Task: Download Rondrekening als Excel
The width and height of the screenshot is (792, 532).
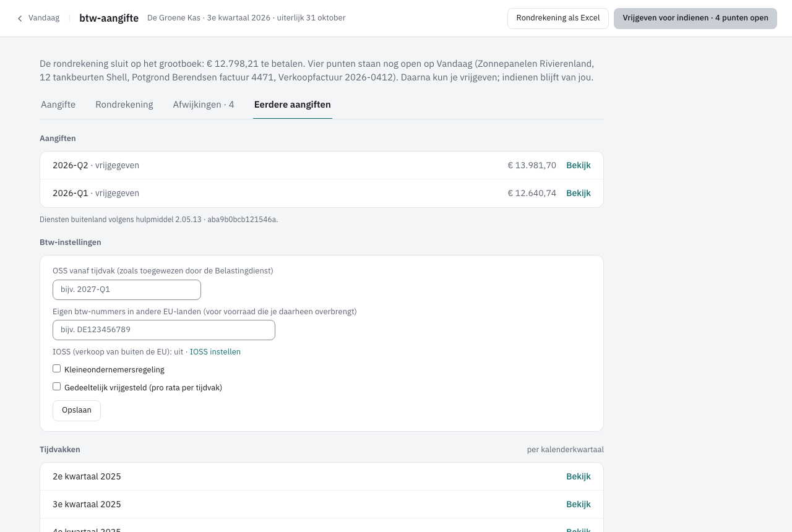Action: 558,19
